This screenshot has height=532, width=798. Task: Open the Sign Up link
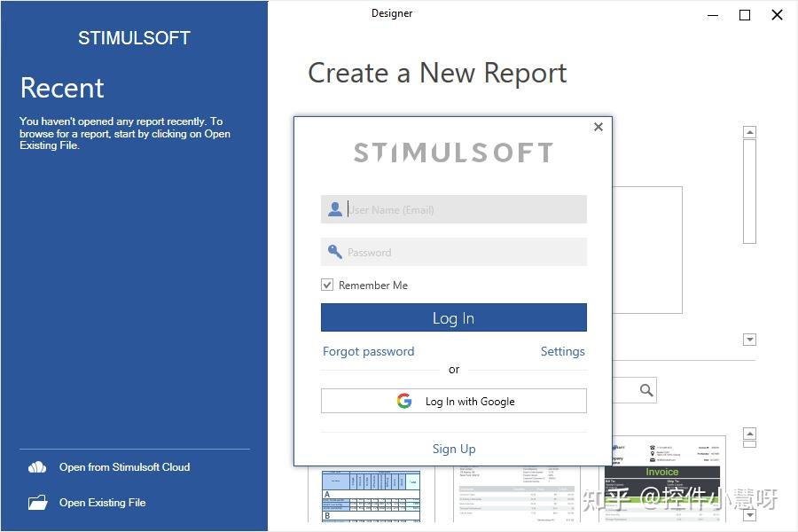click(454, 449)
